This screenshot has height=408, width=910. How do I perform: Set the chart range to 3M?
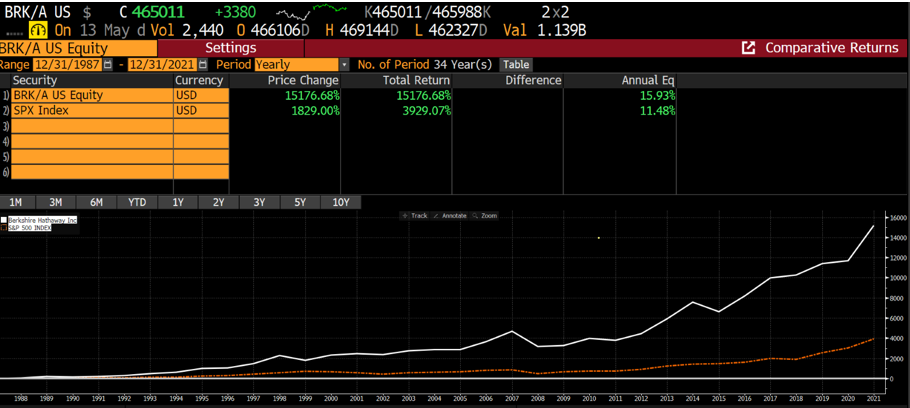(x=56, y=202)
